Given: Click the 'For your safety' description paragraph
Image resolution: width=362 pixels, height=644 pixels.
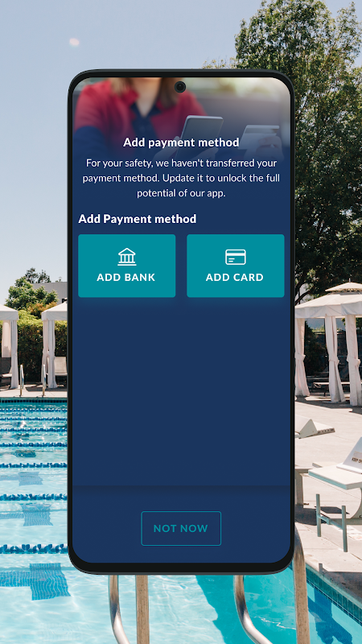Looking at the screenshot, I should pos(181,178).
